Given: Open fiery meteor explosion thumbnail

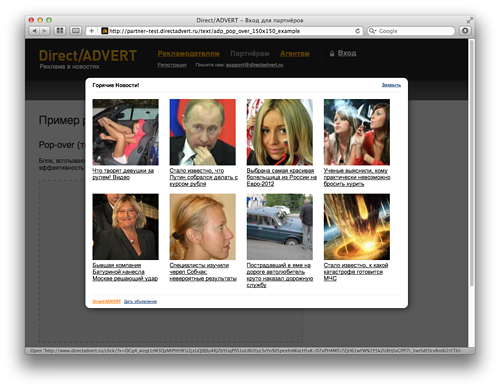Looking at the screenshot, I should click(357, 227).
